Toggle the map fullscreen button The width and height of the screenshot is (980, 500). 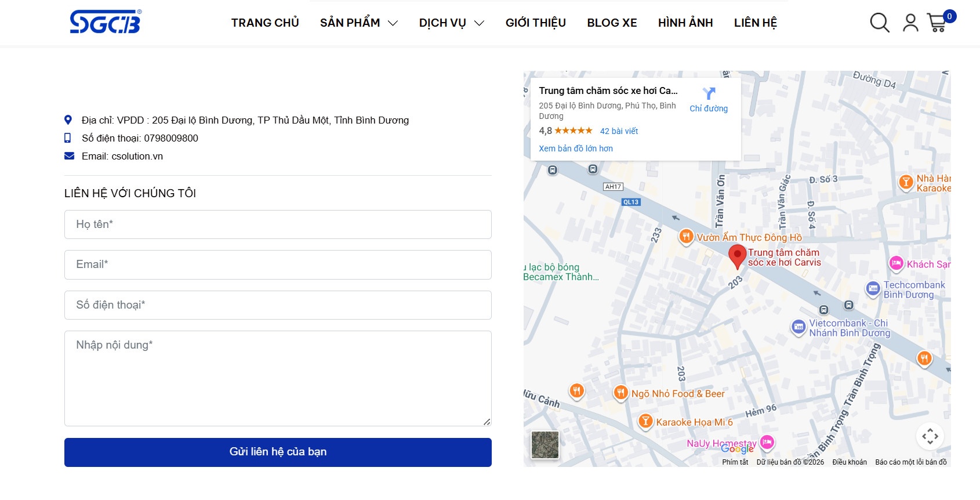point(930,436)
